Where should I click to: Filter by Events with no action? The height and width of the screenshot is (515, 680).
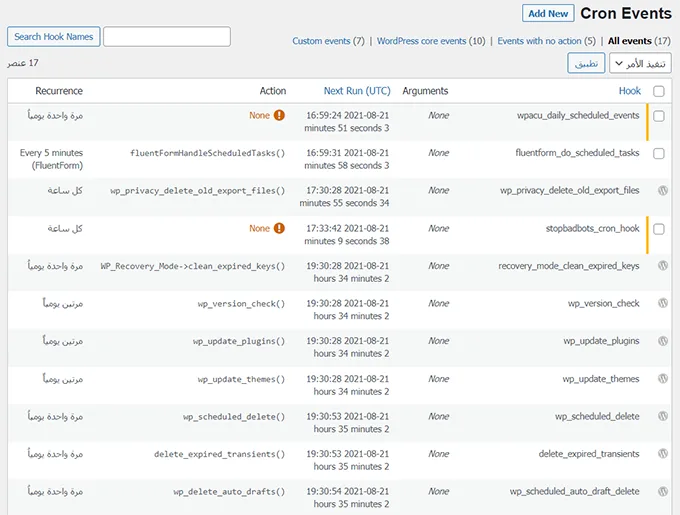pyautogui.click(x=539, y=41)
